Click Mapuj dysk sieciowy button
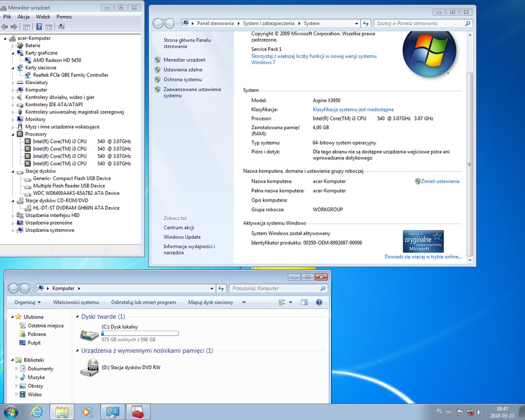The width and height of the screenshot is (525, 420). pos(211,302)
